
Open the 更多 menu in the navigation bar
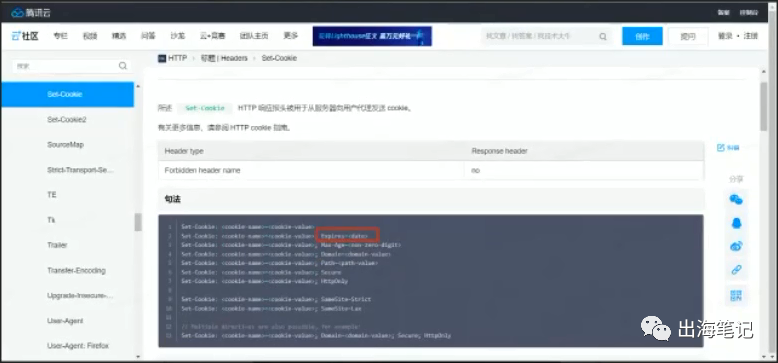(291, 36)
